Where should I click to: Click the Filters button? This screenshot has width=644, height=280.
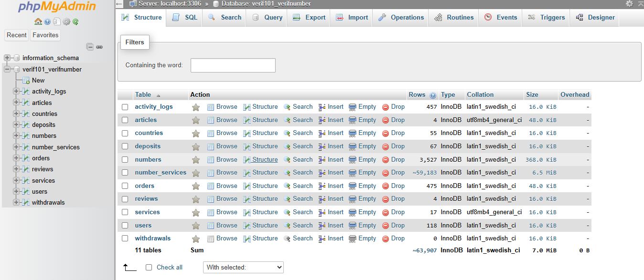coord(135,42)
